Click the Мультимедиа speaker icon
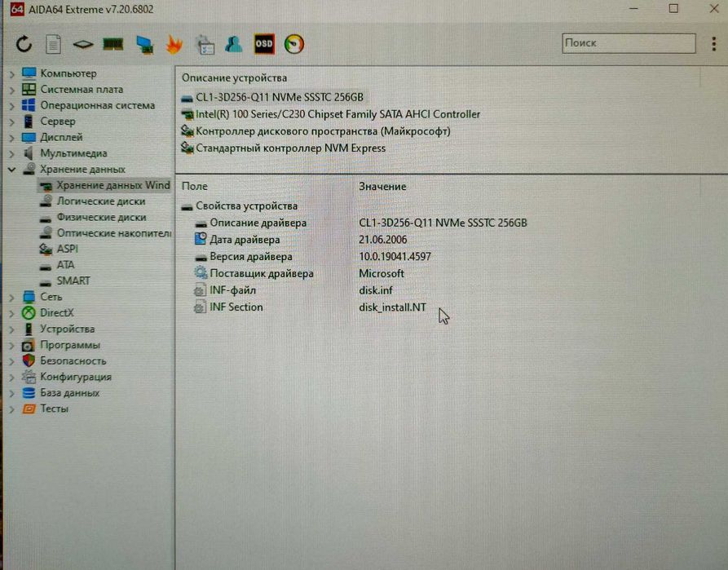 29,153
